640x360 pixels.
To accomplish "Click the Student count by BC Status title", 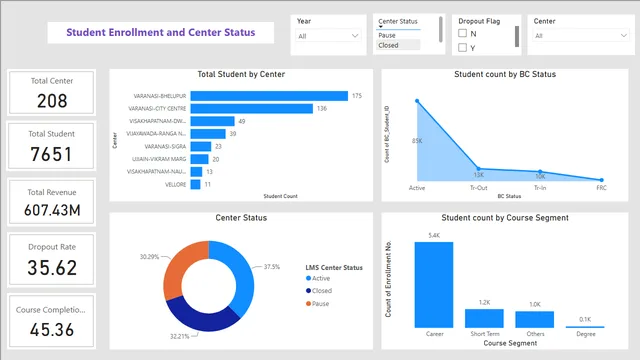I will click(x=505, y=74).
